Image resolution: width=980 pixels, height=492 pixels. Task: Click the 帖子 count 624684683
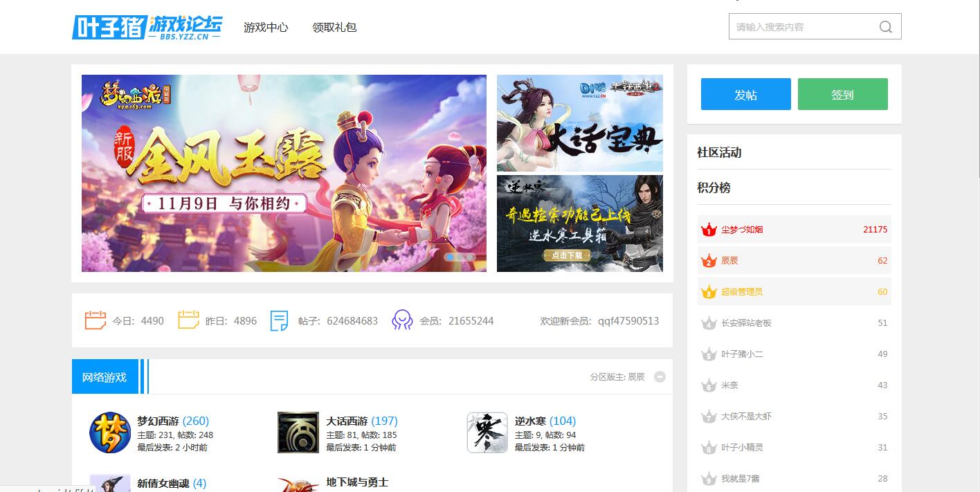pyautogui.click(x=352, y=321)
